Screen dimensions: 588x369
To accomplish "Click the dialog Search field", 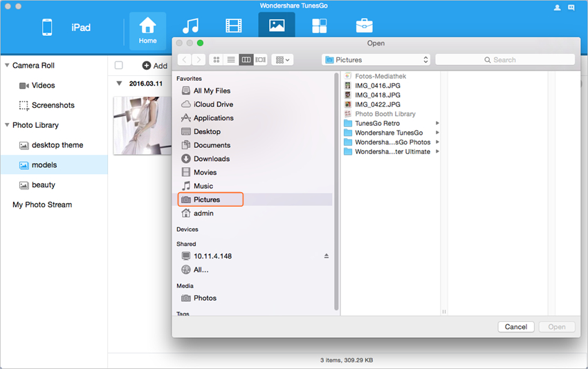I will click(505, 59).
